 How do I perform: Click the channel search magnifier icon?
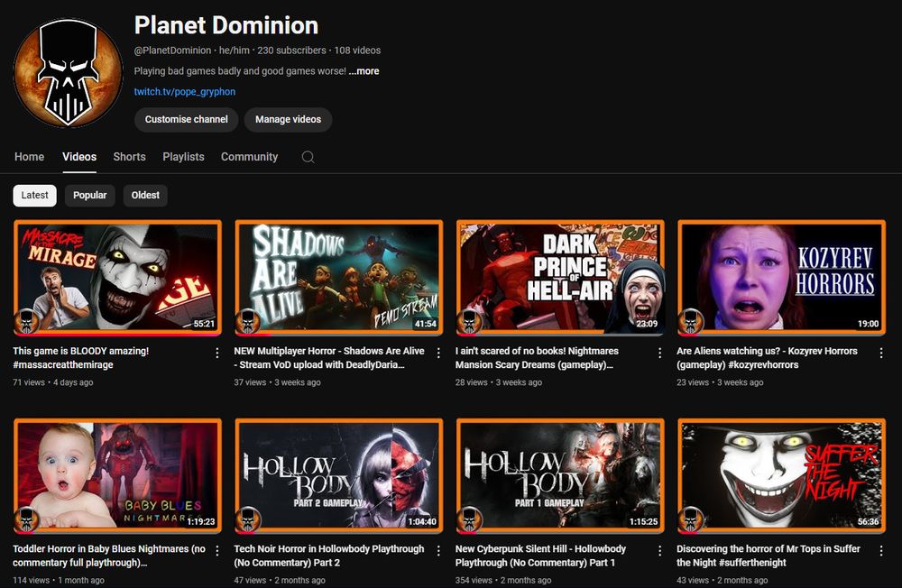coord(308,157)
